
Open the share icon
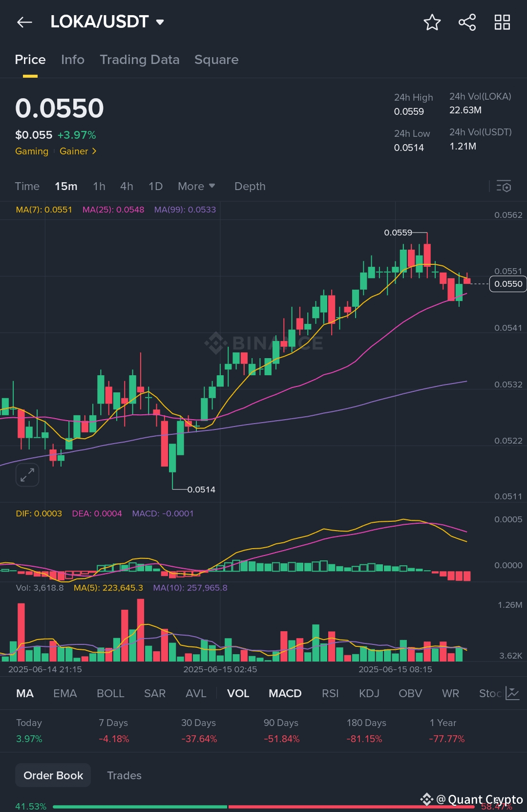(x=467, y=22)
